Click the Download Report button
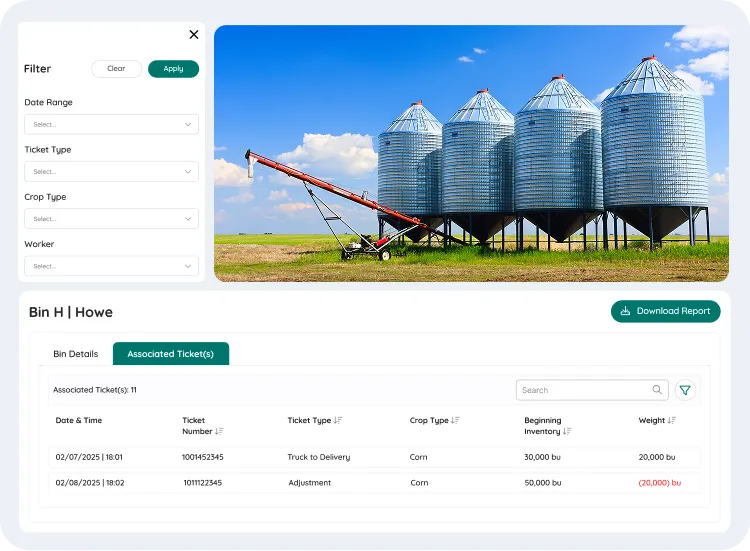Screen dimensions: 750x551 click(665, 311)
